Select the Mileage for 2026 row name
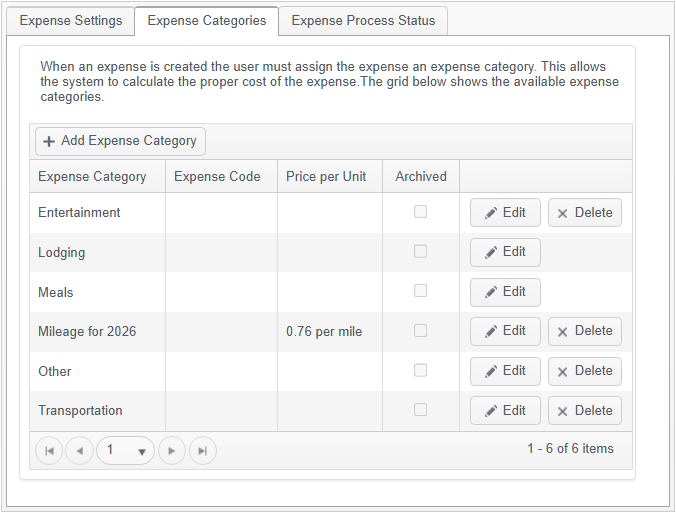The image size is (676, 513). click(87, 332)
